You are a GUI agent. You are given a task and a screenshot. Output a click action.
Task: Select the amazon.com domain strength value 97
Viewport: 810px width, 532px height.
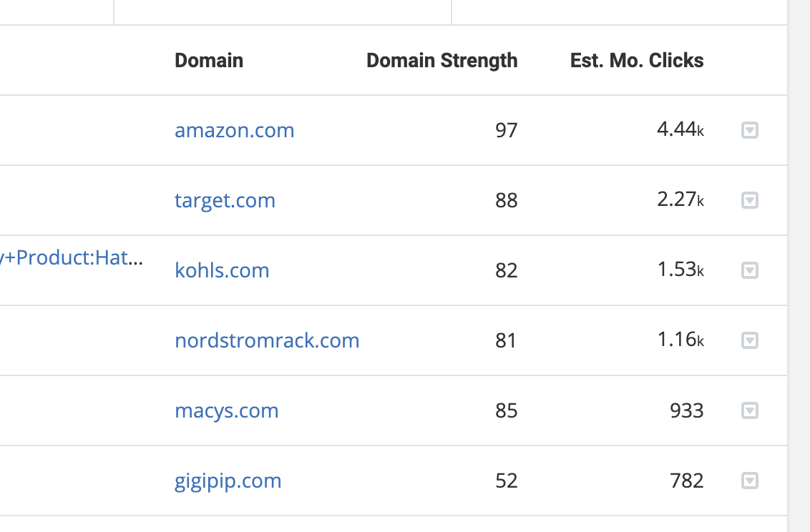[507, 130]
